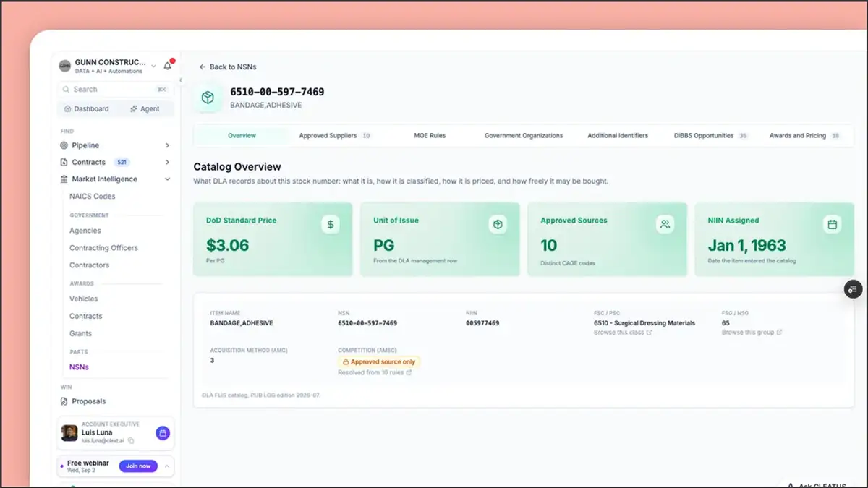Click the dark floating list button at right edge
Screen dimensions: 868x488
click(853, 289)
